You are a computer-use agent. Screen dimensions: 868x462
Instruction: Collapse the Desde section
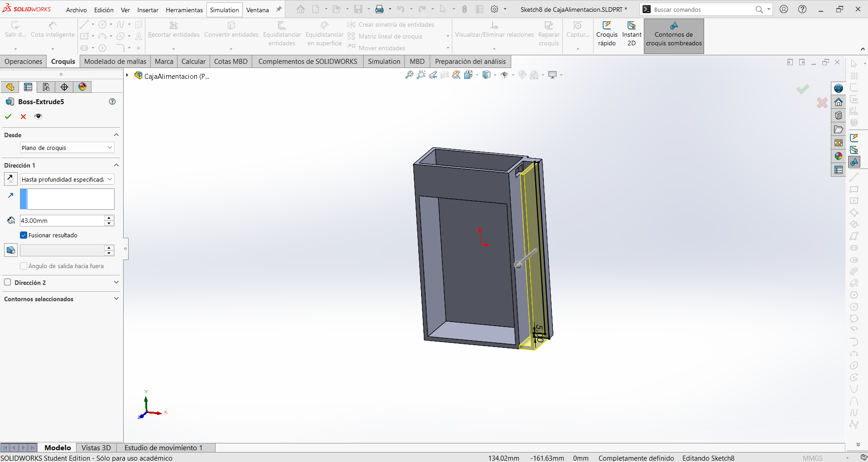[x=116, y=135]
